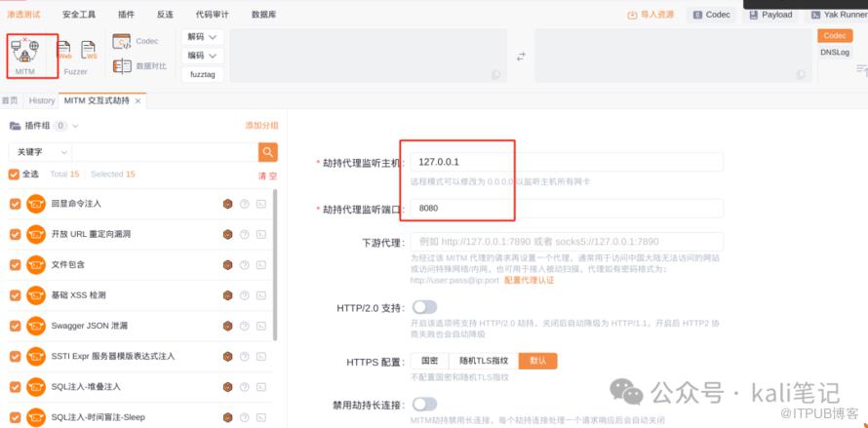Open the 安全工具 menu
868x428 pixels.
tap(78, 15)
